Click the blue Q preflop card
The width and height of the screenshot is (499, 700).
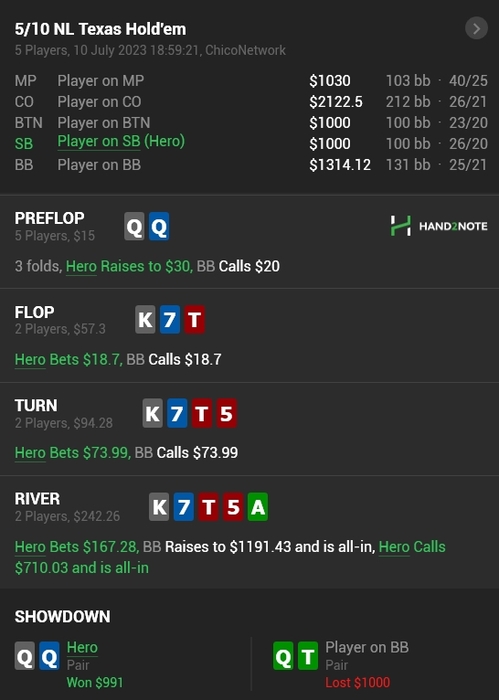point(159,227)
